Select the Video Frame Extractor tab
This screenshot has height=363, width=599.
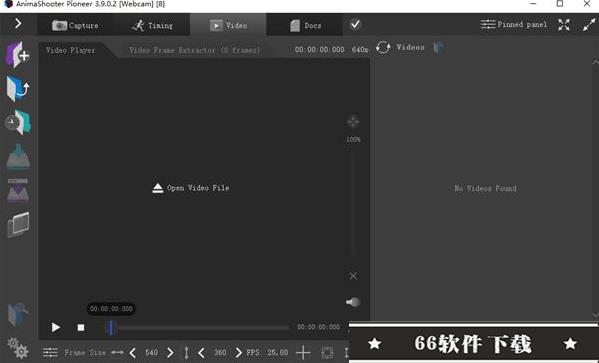point(194,50)
